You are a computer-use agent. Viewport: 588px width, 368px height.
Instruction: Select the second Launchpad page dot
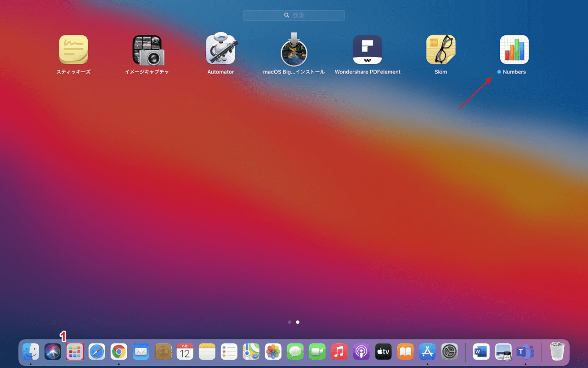[298, 322]
